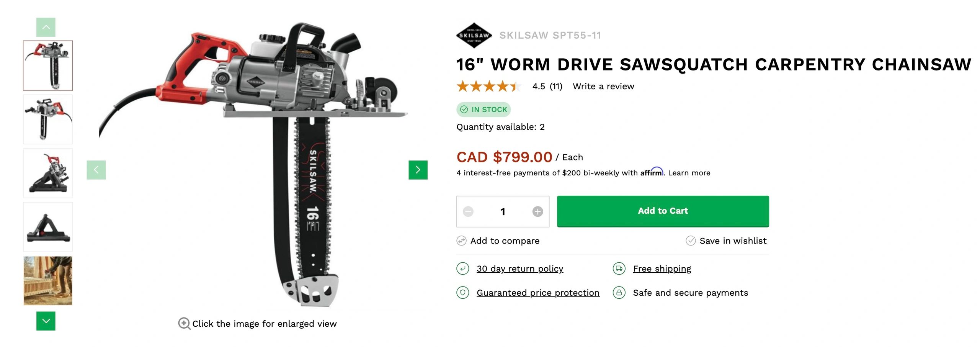Image resolution: width=980 pixels, height=347 pixels.
Task: Click the secure payments lock icon
Action: pos(619,293)
